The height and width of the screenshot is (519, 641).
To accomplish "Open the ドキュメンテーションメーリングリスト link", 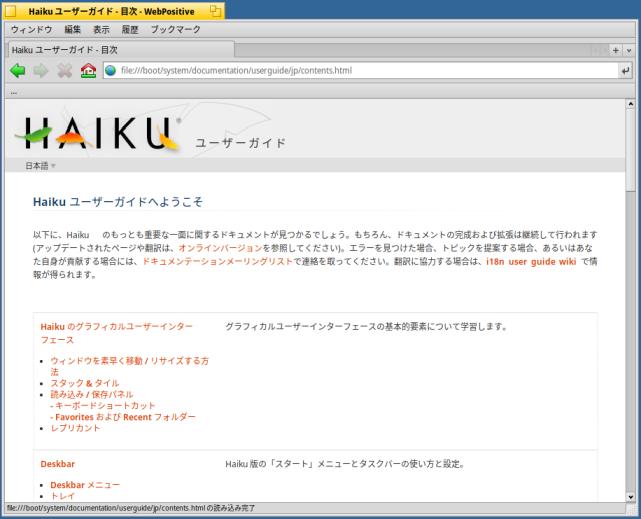I will point(217,262).
